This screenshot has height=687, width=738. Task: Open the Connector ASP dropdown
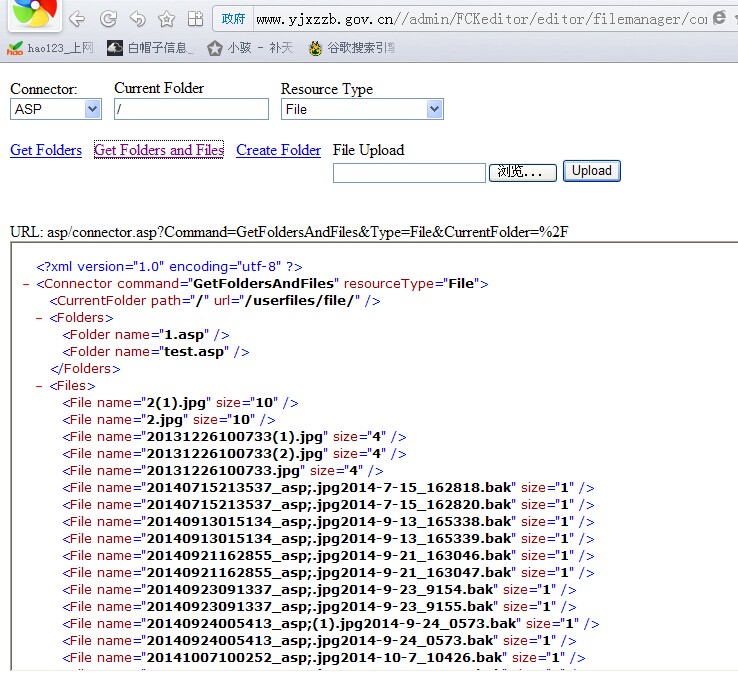click(x=56, y=109)
